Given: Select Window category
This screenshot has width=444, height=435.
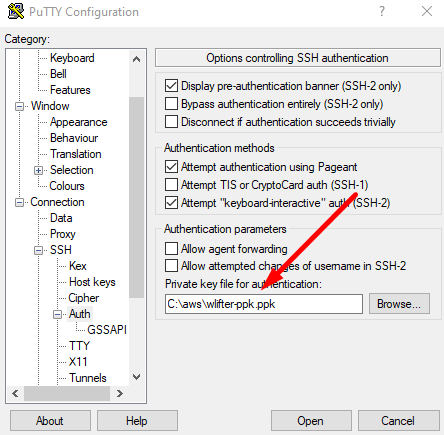Looking at the screenshot, I should 50,106.
